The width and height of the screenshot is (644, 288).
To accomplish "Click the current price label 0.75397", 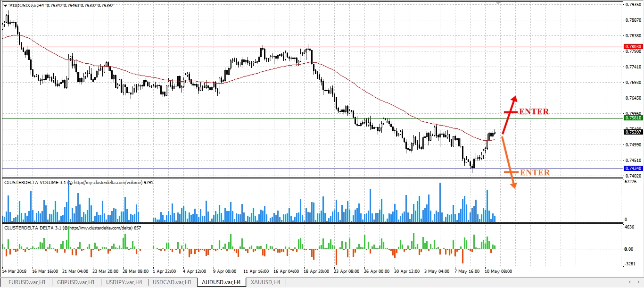I will point(632,132).
